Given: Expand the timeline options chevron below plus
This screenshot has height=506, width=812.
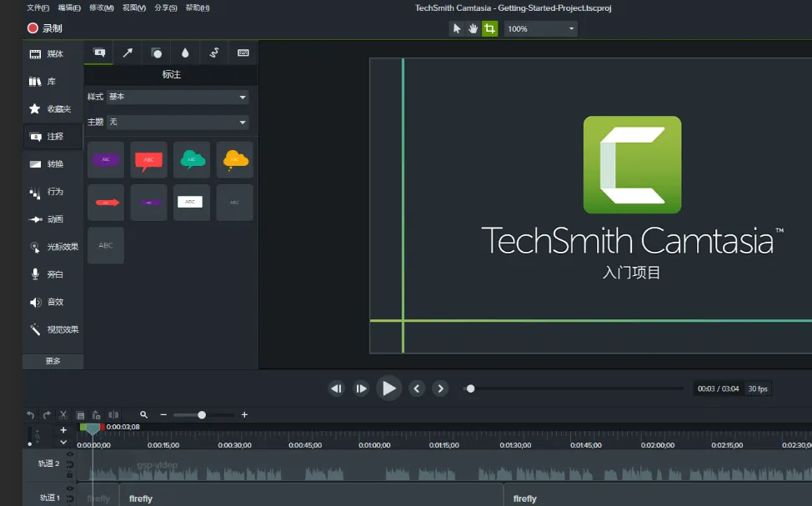Looking at the screenshot, I should 63,443.
